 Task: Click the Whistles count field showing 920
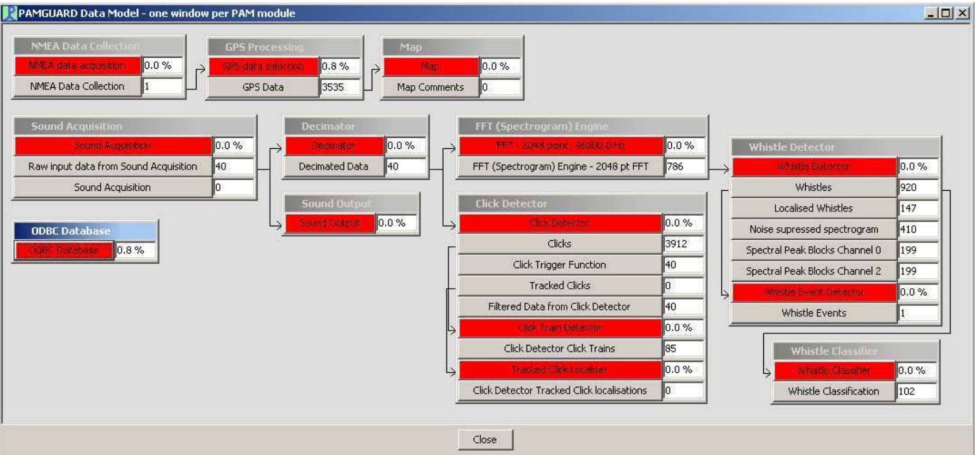tap(918, 187)
